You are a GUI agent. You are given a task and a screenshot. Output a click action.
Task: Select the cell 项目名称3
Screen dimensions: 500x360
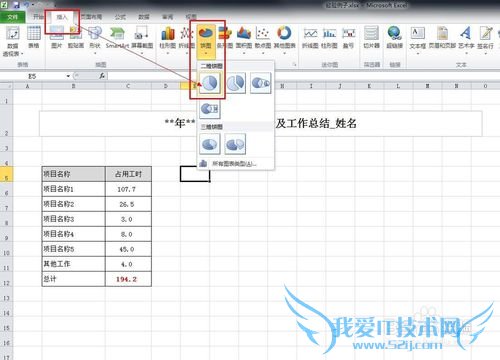[x=74, y=219]
